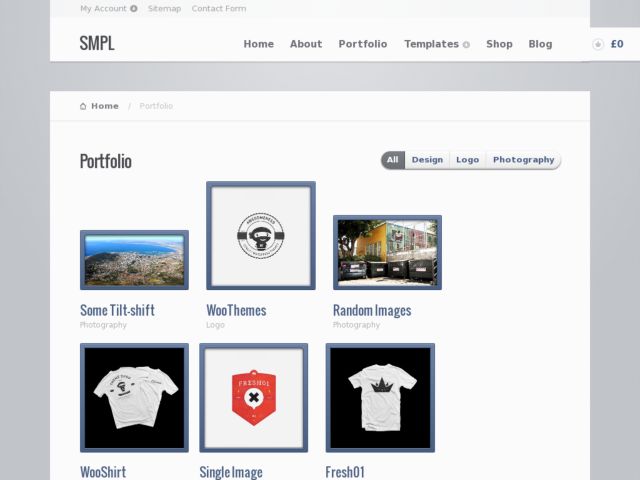The height and width of the screenshot is (480, 640).
Task: Open the My Account link
Action: [x=103, y=9]
